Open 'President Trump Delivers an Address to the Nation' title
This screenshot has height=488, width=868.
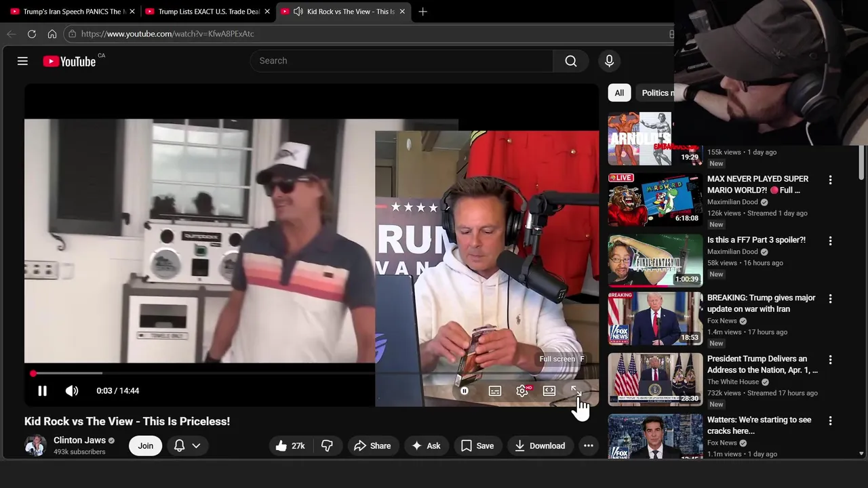762,364
